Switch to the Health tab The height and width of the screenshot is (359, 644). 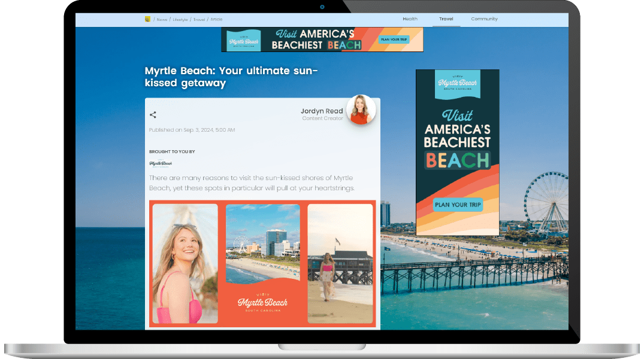click(x=410, y=19)
